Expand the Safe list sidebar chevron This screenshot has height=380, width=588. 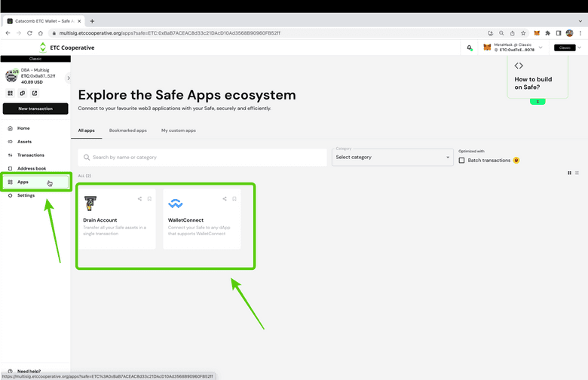pyautogui.click(x=69, y=78)
